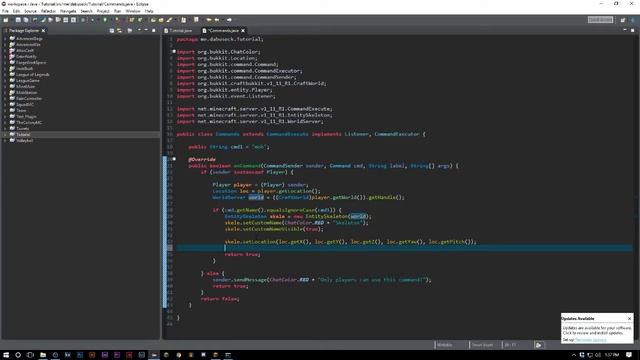Collapse the onCommand method fold marker
Viewport: 640px width, 360px height.
point(174,159)
